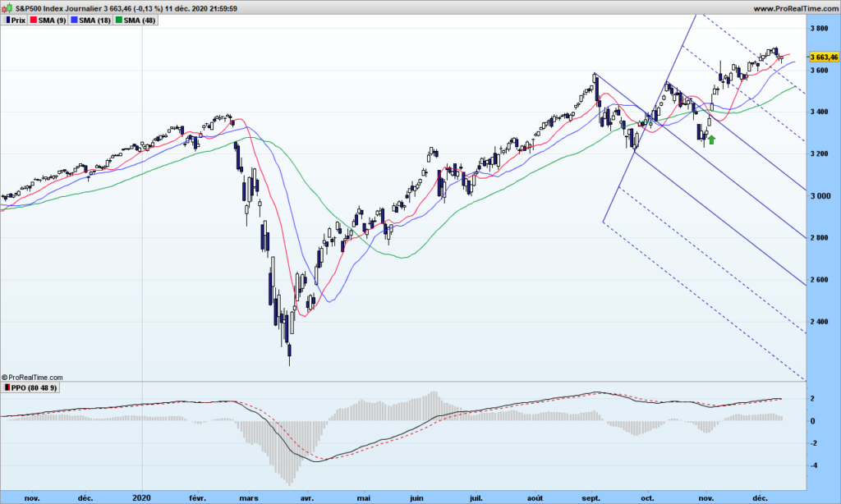
Task: Click the first déc. time axis label
Action: 85,498
